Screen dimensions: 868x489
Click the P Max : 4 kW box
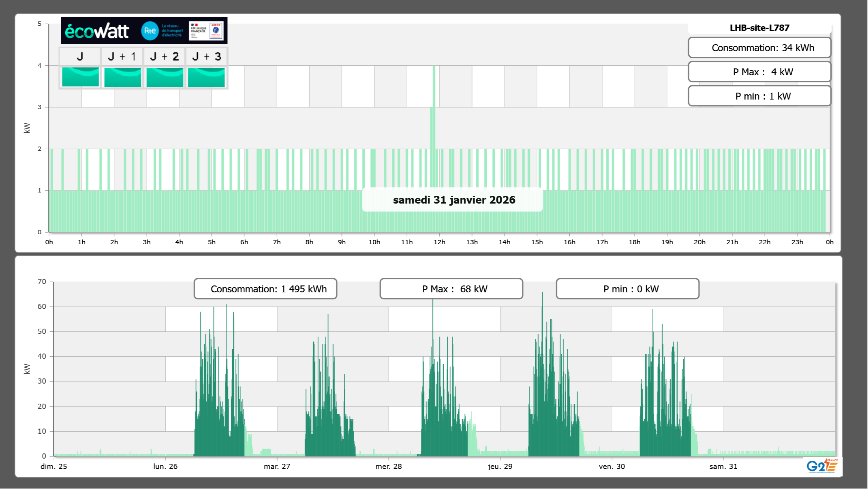759,72
